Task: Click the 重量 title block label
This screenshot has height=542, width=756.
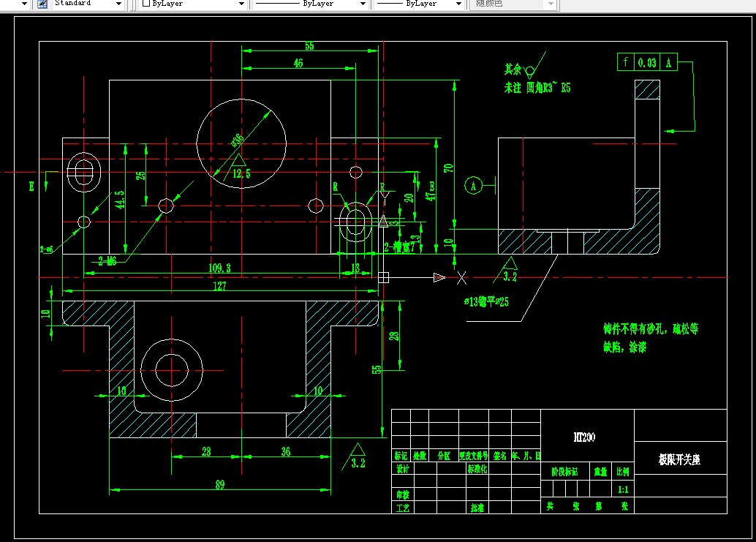Action: point(601,472)
